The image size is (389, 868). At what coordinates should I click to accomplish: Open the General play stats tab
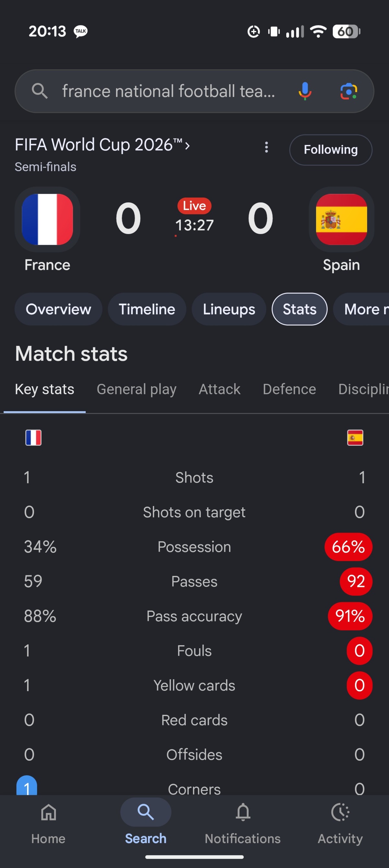tap(136, 389)
